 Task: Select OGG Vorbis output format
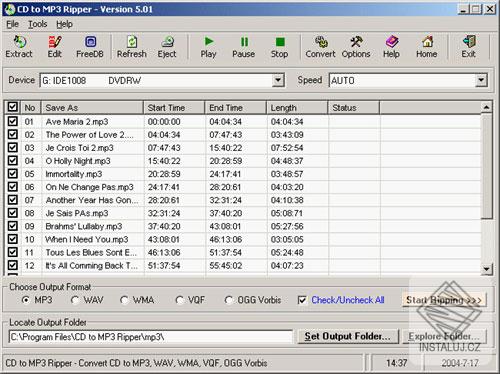pyautogui.click(x=229, y=300)
